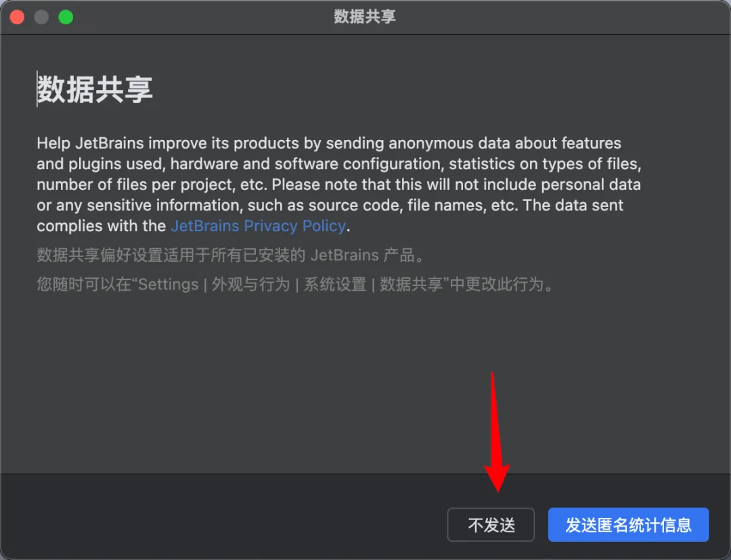This screenshot has width=731, height=560.
Task: Click the line mentioning 'Settings | 外观与行为'
Action: (x=296, y=284)
